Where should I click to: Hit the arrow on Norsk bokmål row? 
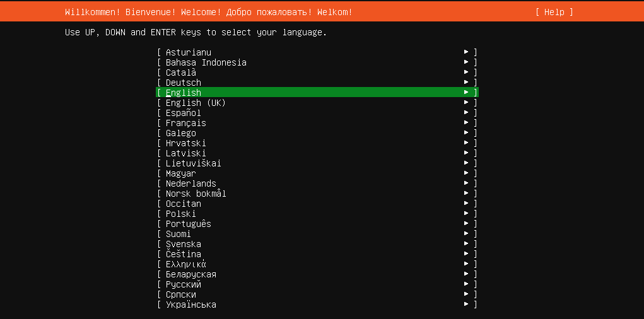coord(466,194)
